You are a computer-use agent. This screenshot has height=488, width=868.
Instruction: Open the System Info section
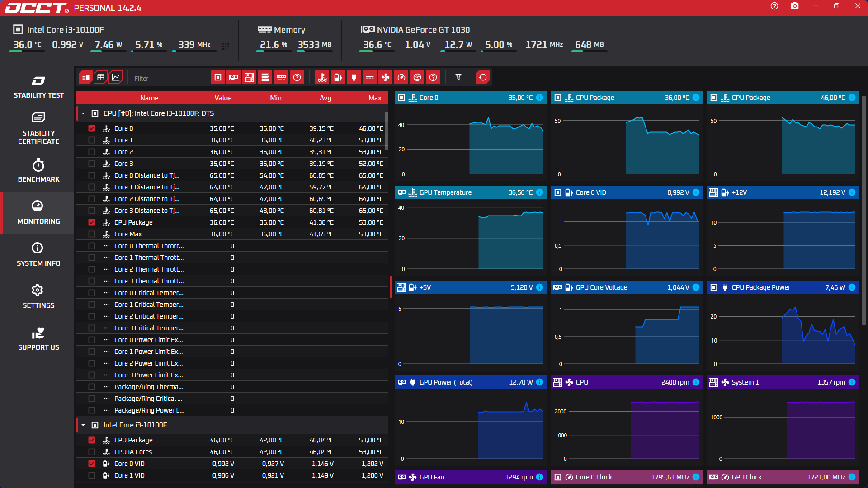tap(38, 254)
